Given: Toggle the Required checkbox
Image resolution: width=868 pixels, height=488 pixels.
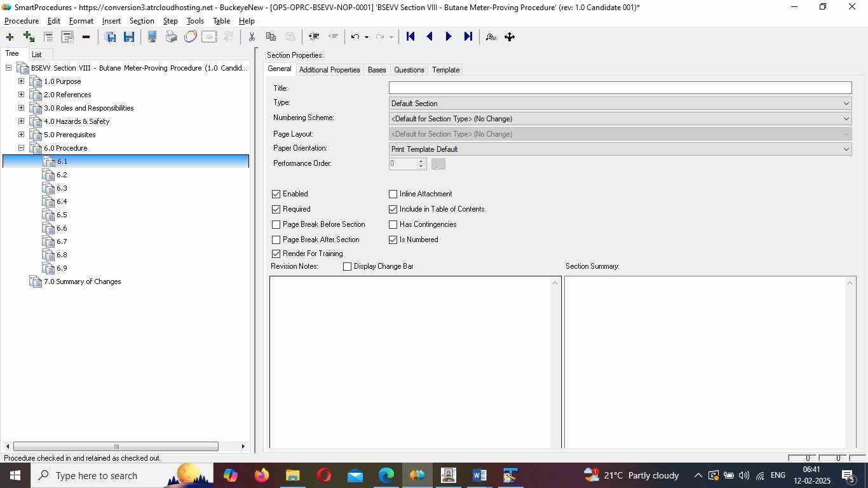Looking at the screenshot, I should pos(276,209).
